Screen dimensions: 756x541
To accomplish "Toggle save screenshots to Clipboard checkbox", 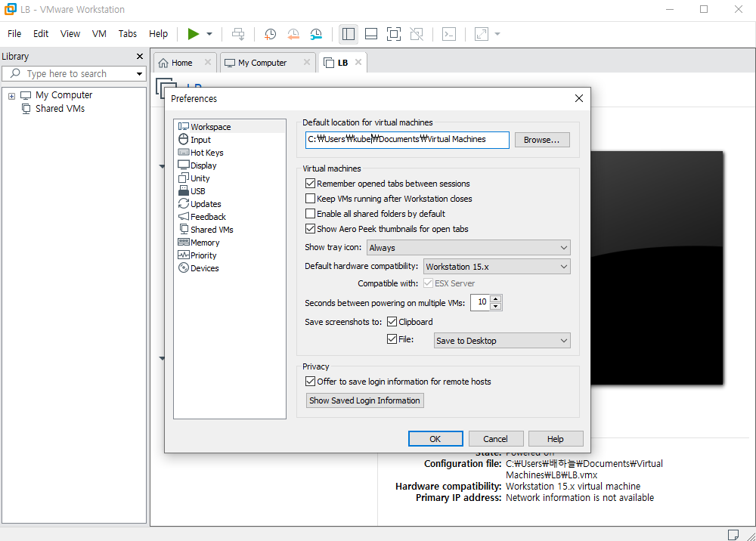I will tap(392, 322).
